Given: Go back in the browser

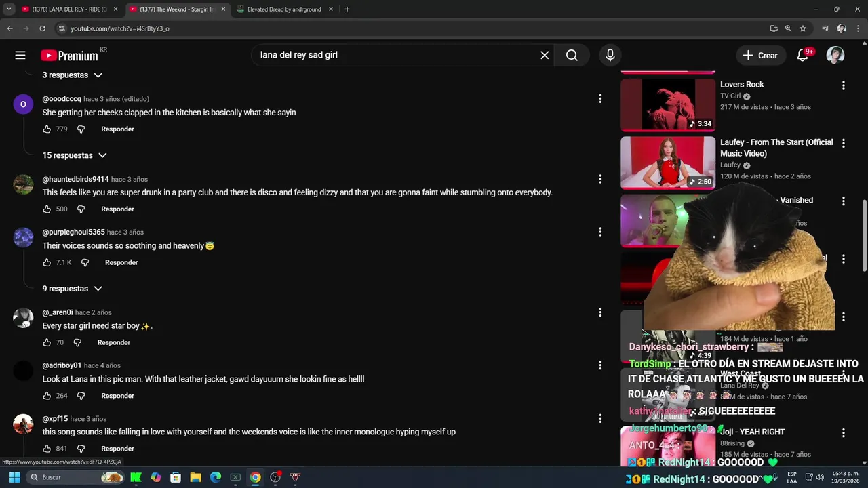Looking at the screenshot, I should [x=9, y=28].
